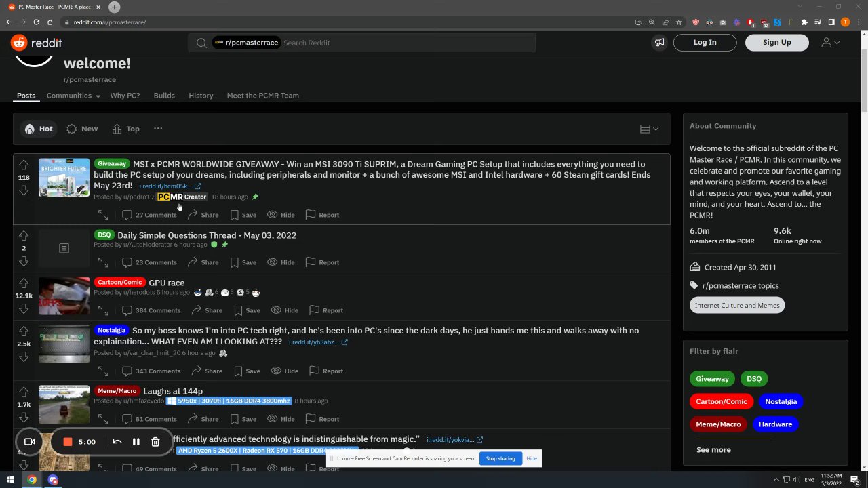Expand the Laughs at 144p post preview
This screenshot has width=868, height=488.
pos(103,419)
